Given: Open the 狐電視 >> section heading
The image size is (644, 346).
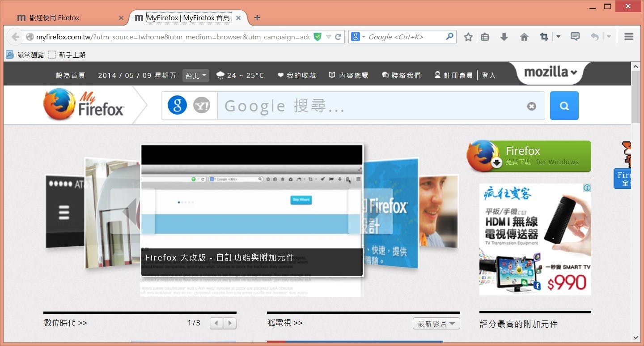Looking at the screenshot, I should pyautogui.click(x=285, y=323).
